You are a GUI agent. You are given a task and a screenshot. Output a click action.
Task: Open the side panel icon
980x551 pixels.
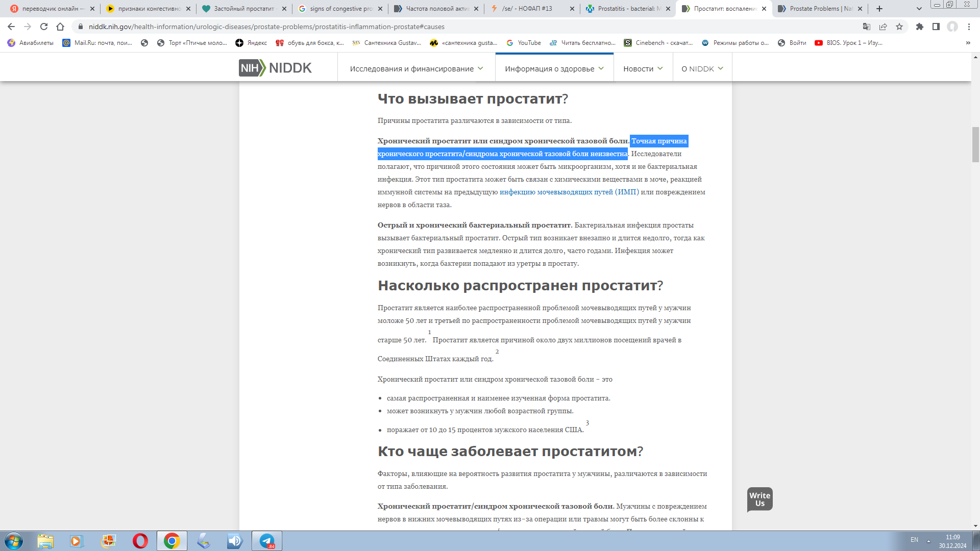point(936,27)
